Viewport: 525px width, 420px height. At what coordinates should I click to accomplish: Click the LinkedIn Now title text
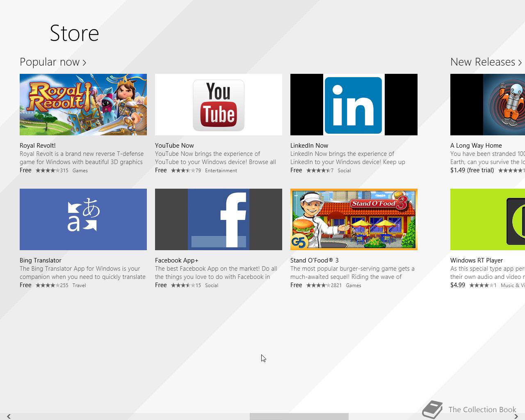(x=309, y=146)
